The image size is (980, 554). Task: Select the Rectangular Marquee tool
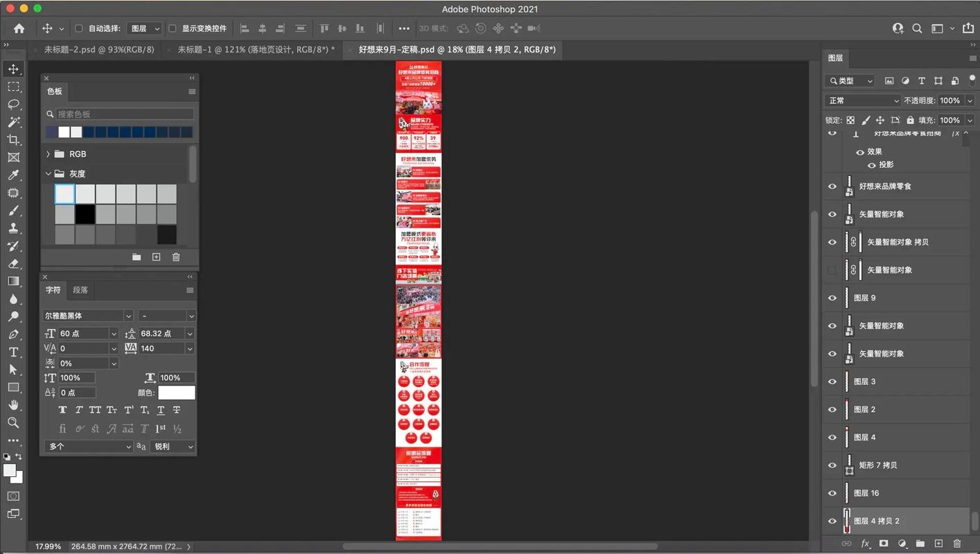click(x=13, y=87)
